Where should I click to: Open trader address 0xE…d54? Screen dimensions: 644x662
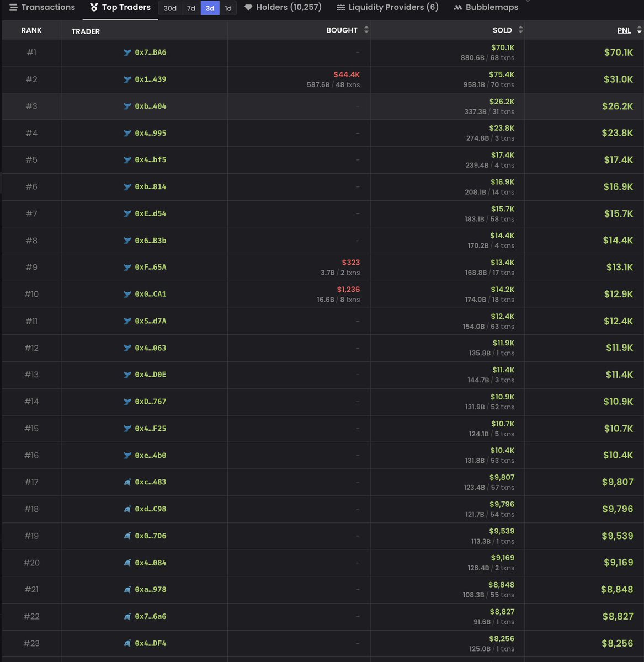tap(151, 213)
